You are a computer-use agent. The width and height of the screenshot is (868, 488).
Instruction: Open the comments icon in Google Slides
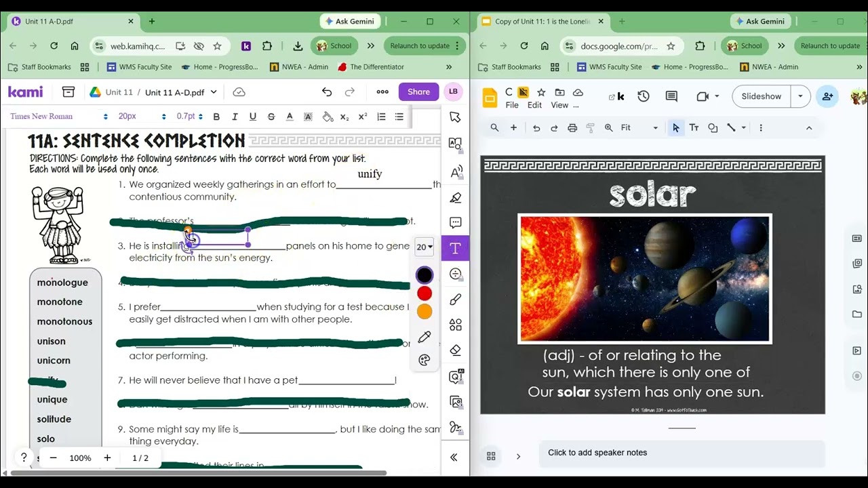coord(671,96)
